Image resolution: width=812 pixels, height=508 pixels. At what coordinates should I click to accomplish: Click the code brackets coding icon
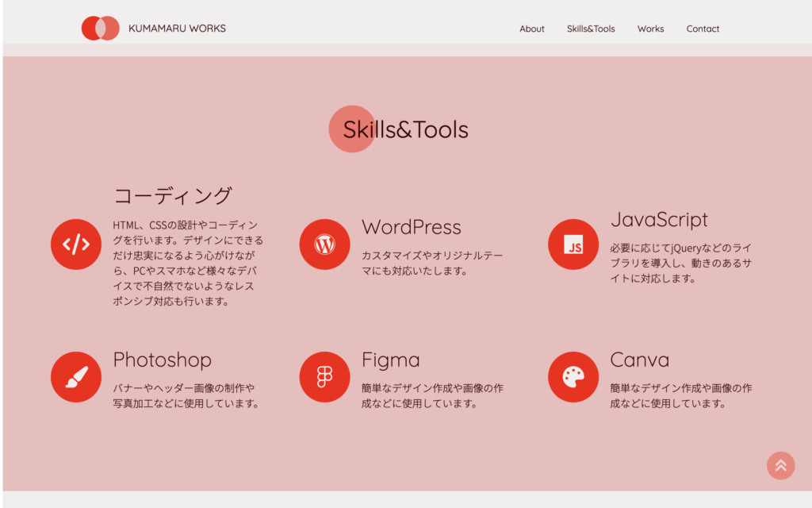click(76, 244)
